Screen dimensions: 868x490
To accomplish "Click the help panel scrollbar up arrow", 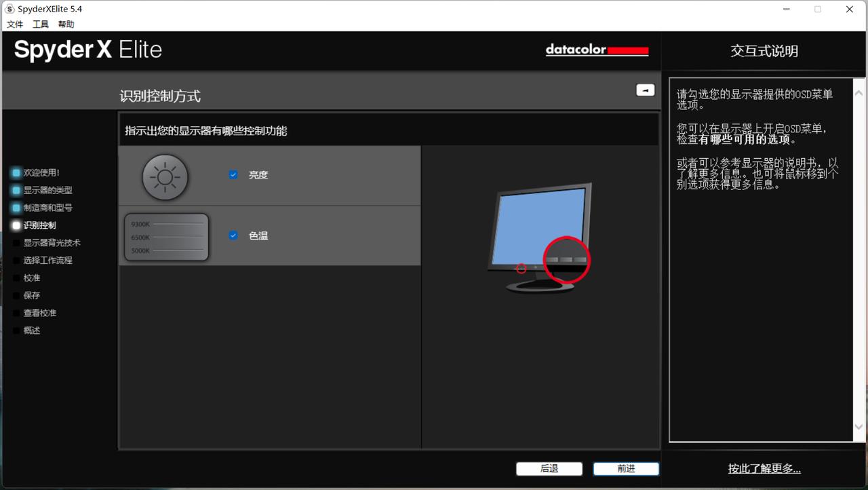I will pyautogui.click(x=859, y=93).
